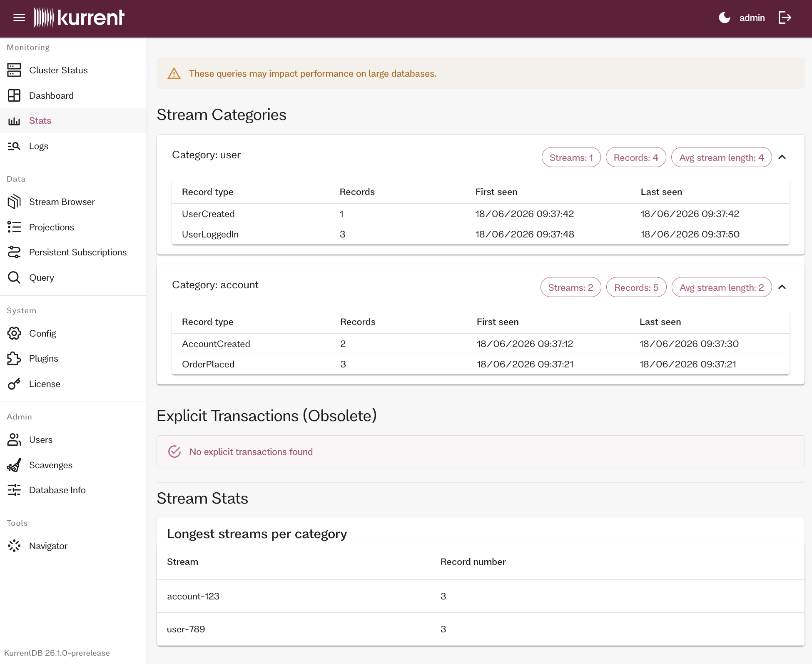Open the hamburger navigation menu
This screenshot has height=664, width=812.
pos(19,17)
